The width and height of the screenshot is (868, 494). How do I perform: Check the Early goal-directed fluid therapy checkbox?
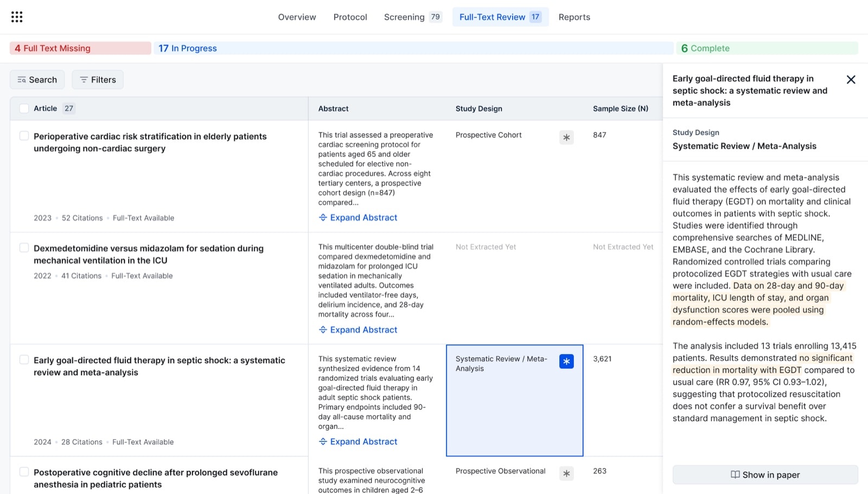[24, 360]
